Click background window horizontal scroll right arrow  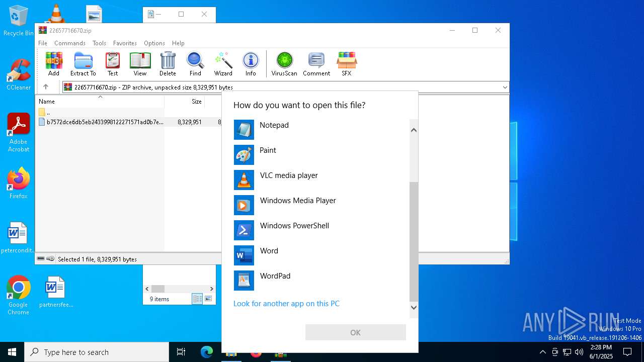[212, 289]
